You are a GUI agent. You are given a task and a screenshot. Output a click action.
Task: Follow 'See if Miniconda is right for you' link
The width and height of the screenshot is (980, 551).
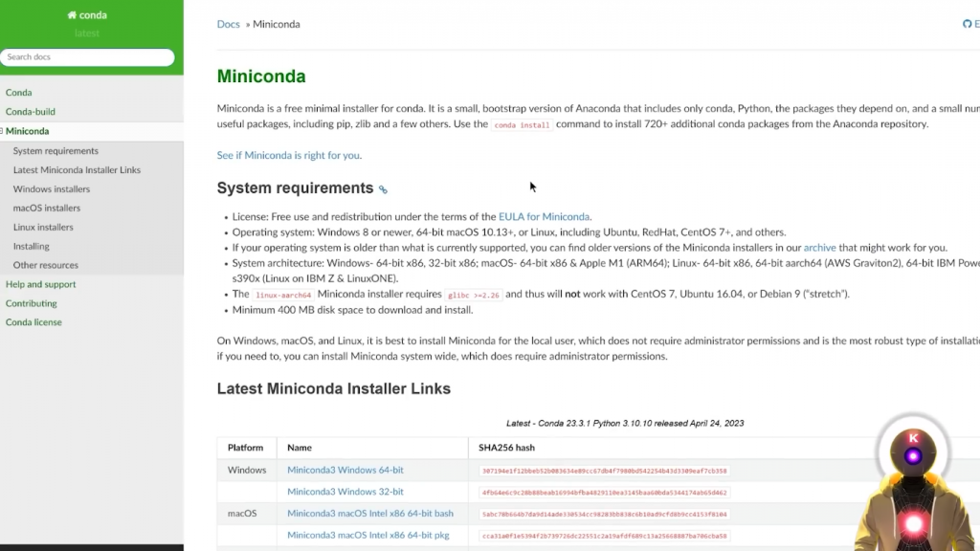pyautogui.click(x=288, y=155)
